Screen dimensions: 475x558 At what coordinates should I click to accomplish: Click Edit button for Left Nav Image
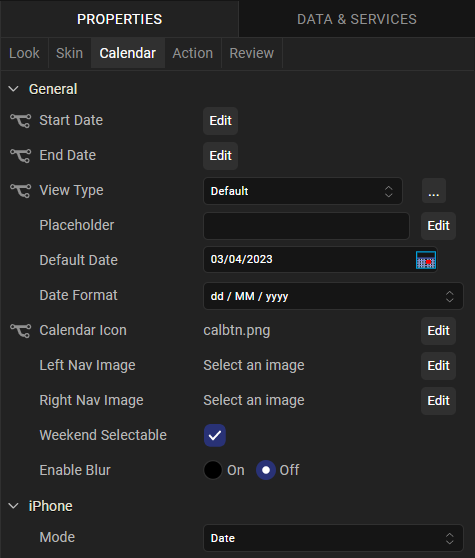coord(438,365)
